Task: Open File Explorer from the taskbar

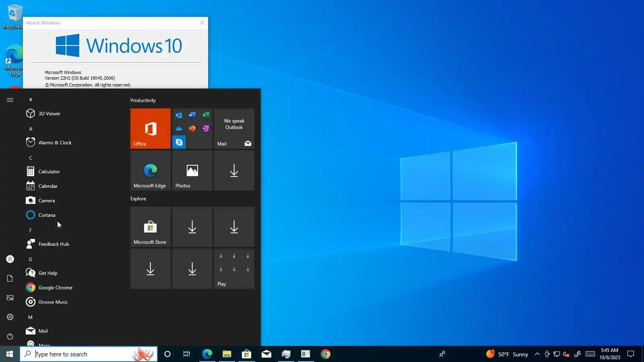Action: click(x=227, y=354)
